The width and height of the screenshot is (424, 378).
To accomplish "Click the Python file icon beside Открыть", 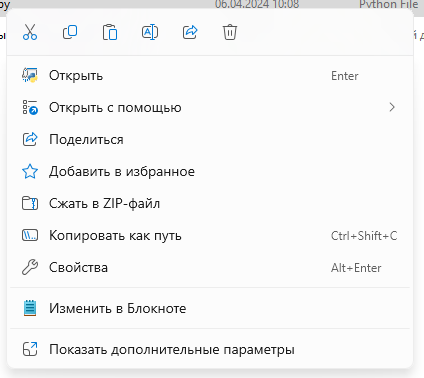I will tap(30, 75).
